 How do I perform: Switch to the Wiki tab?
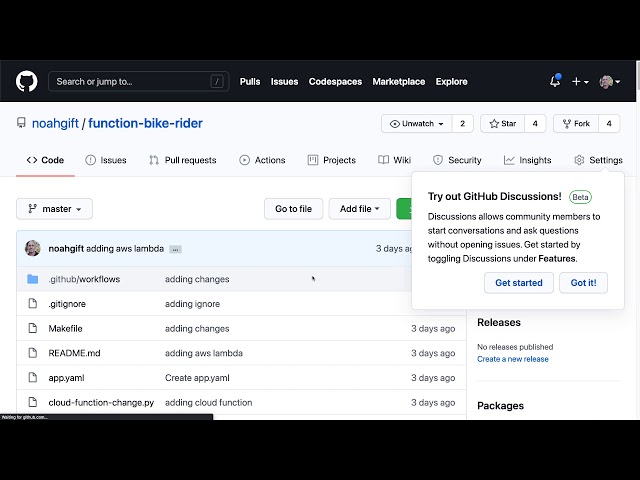pyautogui.click(x=394, y=160)
